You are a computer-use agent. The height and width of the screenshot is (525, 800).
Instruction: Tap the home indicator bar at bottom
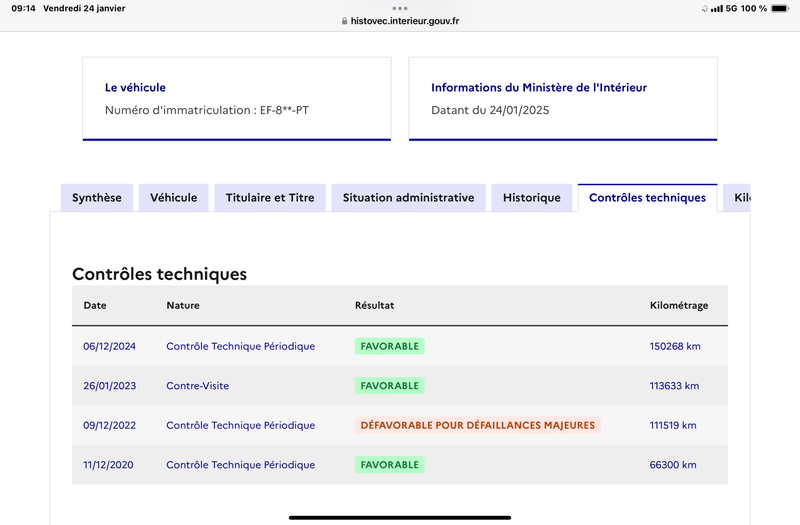tap(400, 517)
